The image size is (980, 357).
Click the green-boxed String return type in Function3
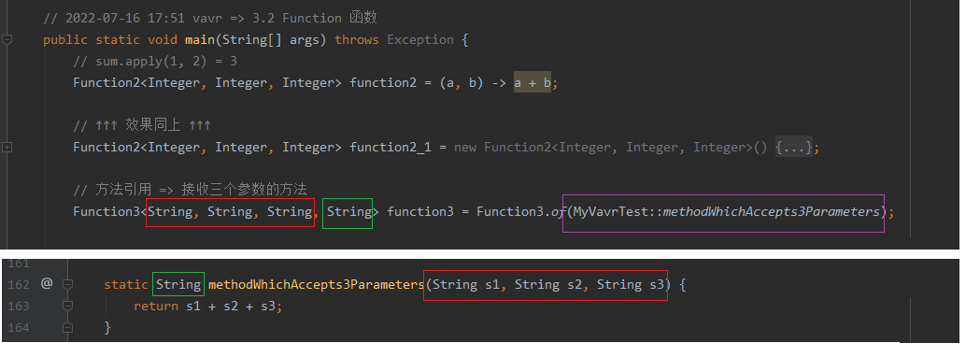(x=349, y=211)
